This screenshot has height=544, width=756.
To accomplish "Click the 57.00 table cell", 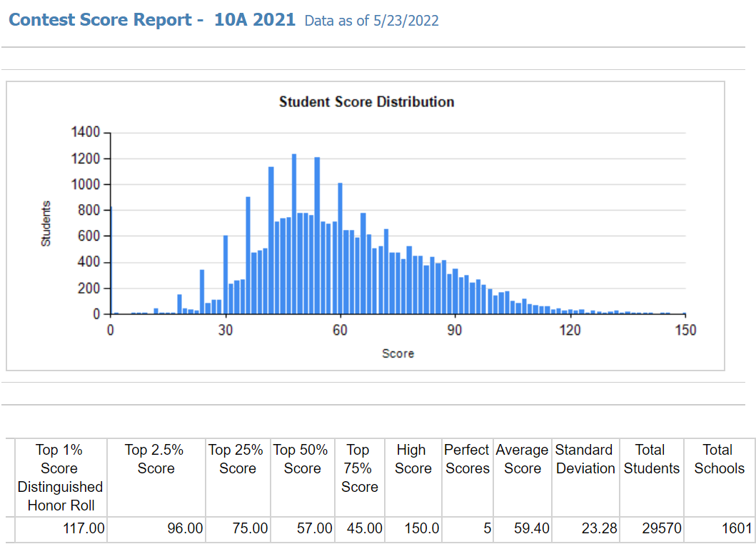I will tap(302, 528).
